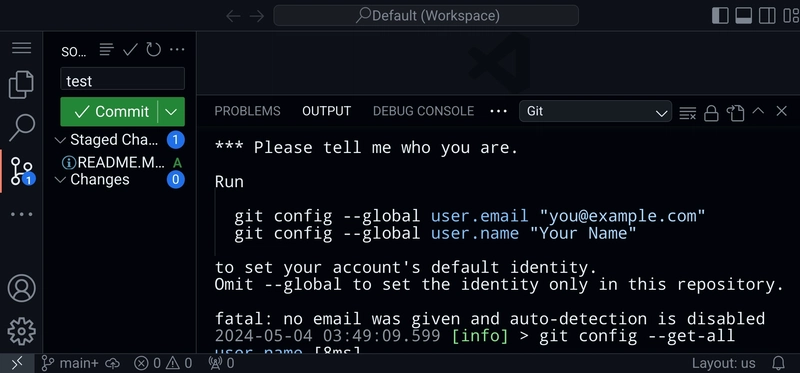Close the output panel

(x=782, y=111)
